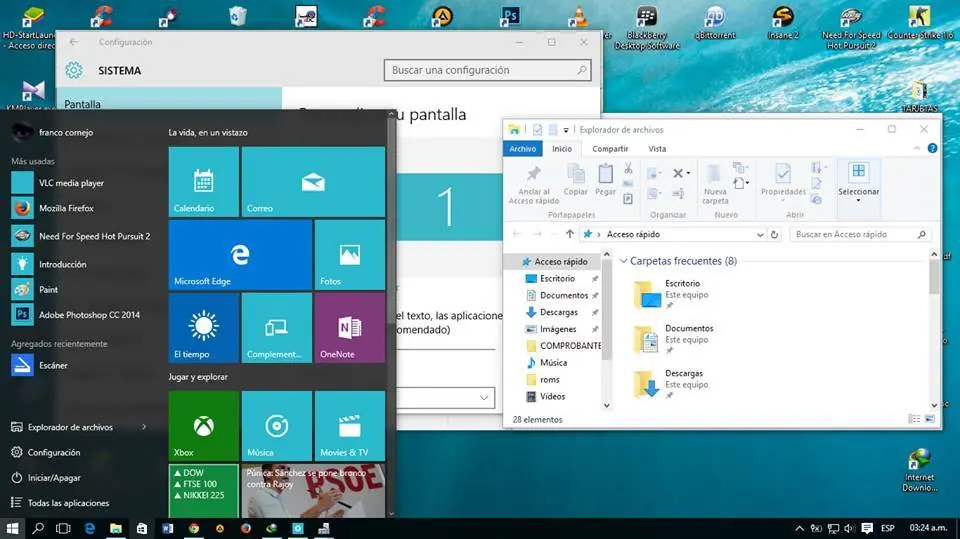Click the Propiedades ribbon button
Image resolution: width=960 pixels, height=539 pixels.
783,181
